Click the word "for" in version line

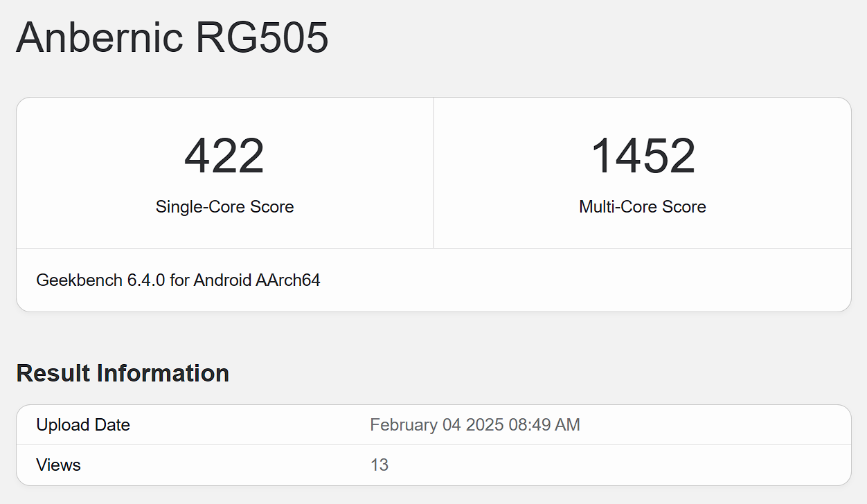point(179,280)
